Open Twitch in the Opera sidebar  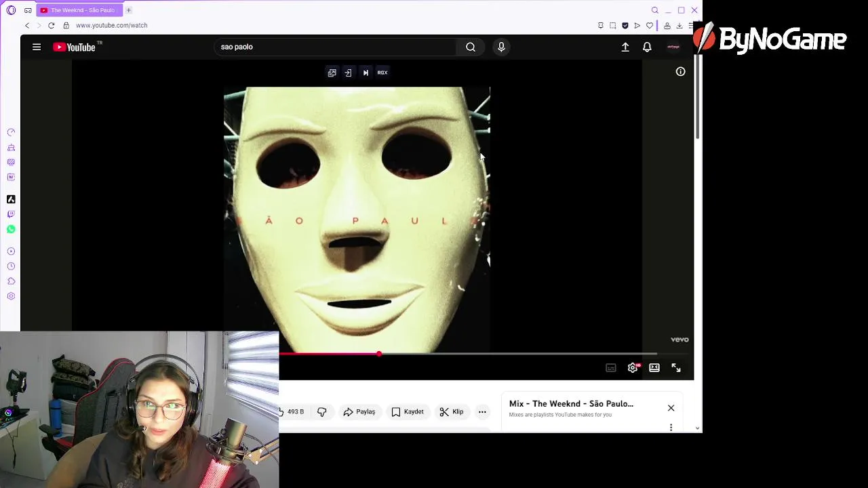click(x=11, y=214)
